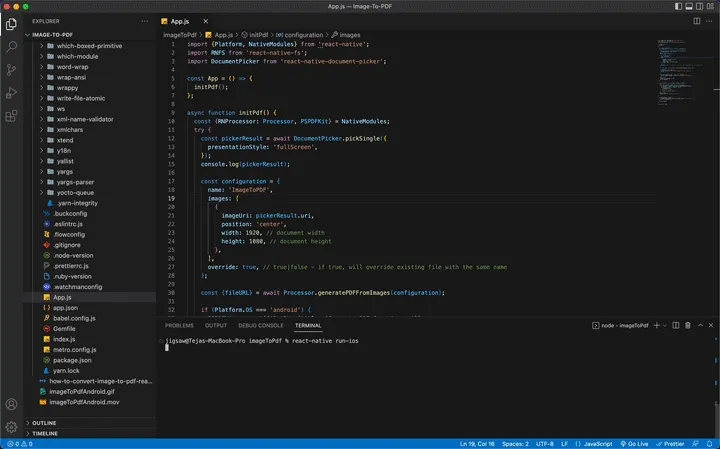Open the .gitignore file
The image size is (720, 449).
tap(67, 245)
